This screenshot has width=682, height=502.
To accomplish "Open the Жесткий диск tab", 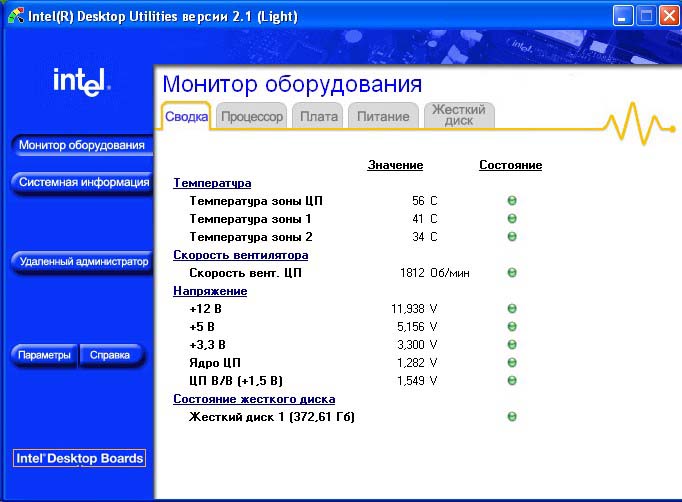I will tap(459, 115).
